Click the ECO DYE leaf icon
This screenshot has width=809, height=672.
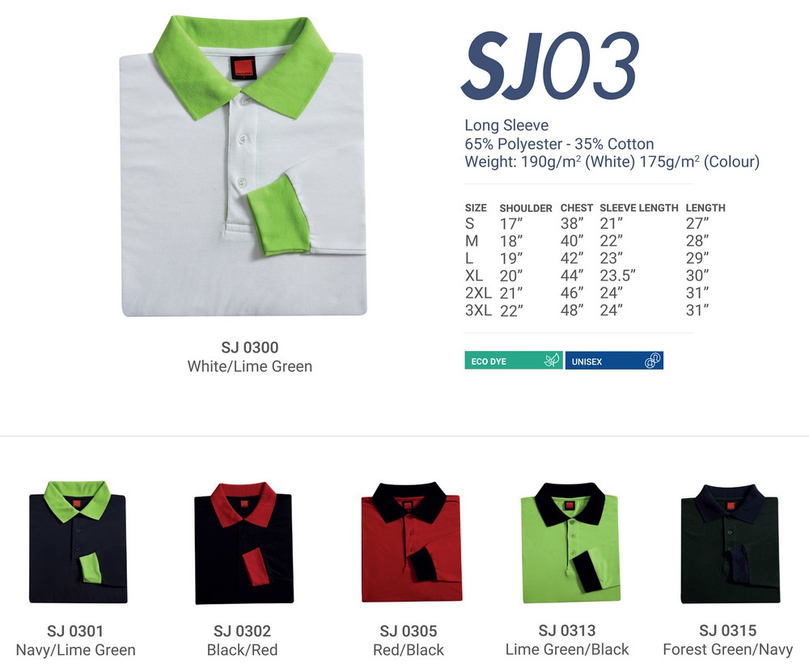pos(552,361)
